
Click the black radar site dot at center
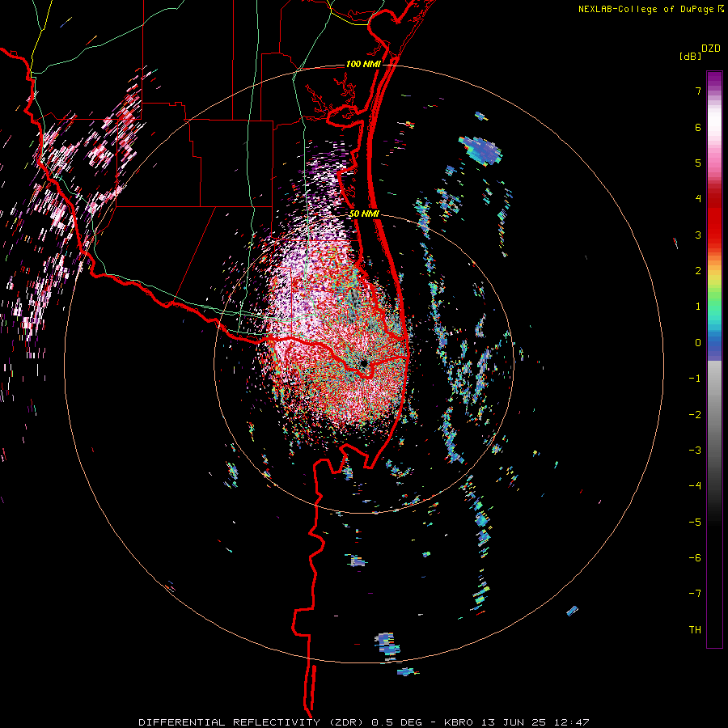pos(364,363)
